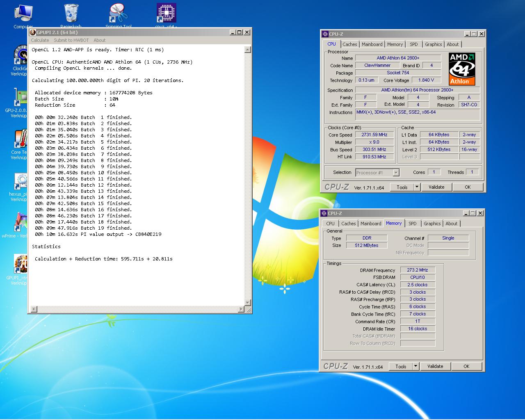Screen dimensions: 525x420
Task: Click the GPUPI title bar app icon
Action: click(x=33, y=32)
